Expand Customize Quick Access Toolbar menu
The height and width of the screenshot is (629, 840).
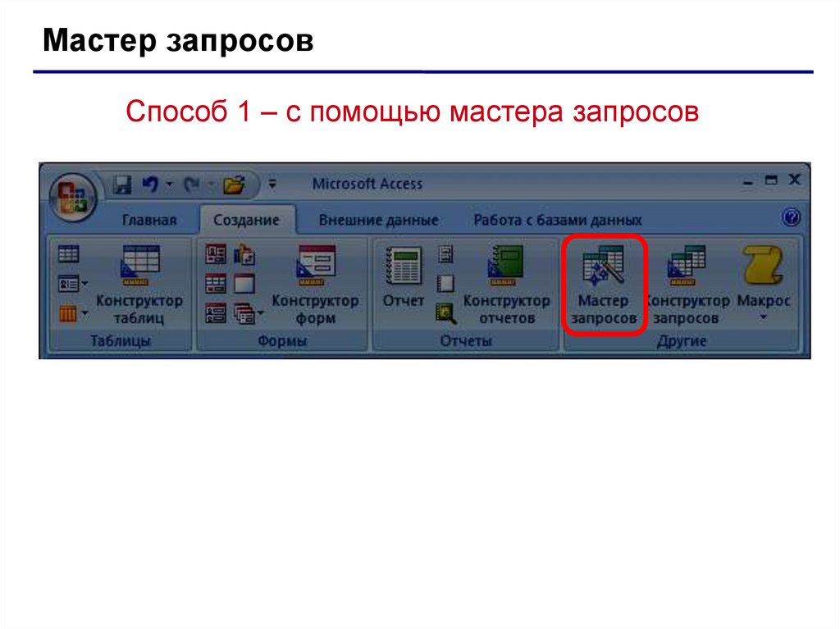[272, 185]
